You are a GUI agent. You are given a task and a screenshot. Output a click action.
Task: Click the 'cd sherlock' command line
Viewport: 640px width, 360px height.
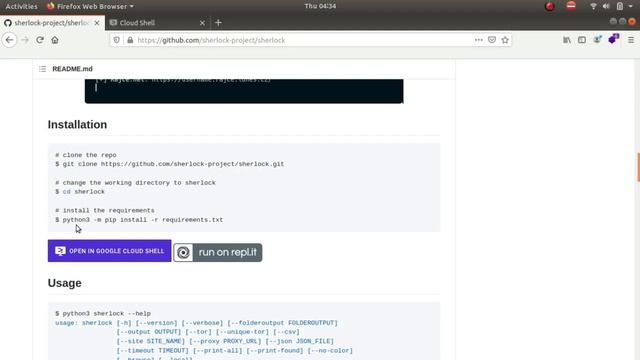click(80, 192)
